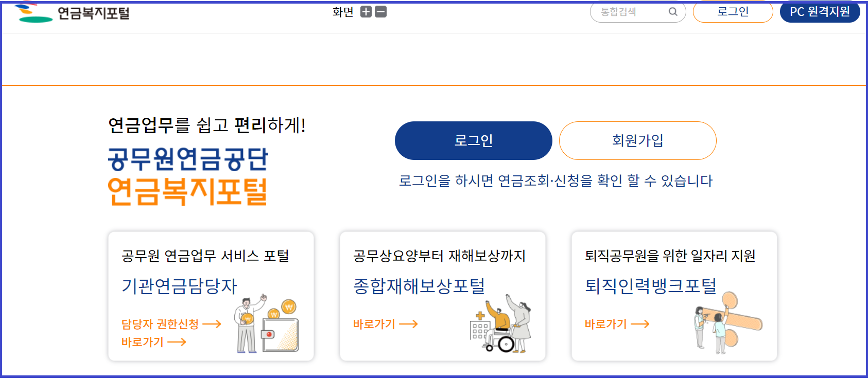Click the screen zoom-out minus icon
Image resolution: width=868 pixels, height=379 pixels.
click(x=380, y=12)
